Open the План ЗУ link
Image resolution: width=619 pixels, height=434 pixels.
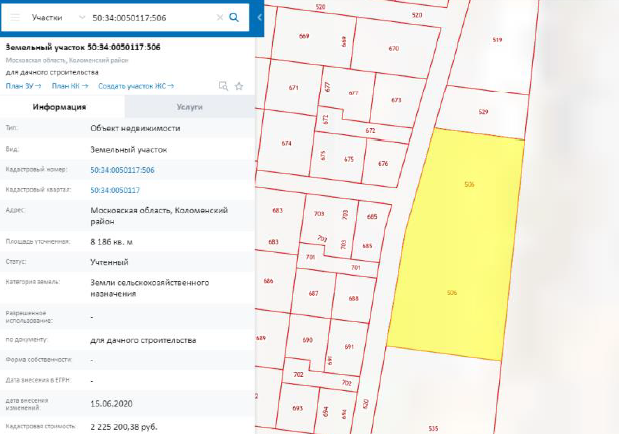point(22,87)
